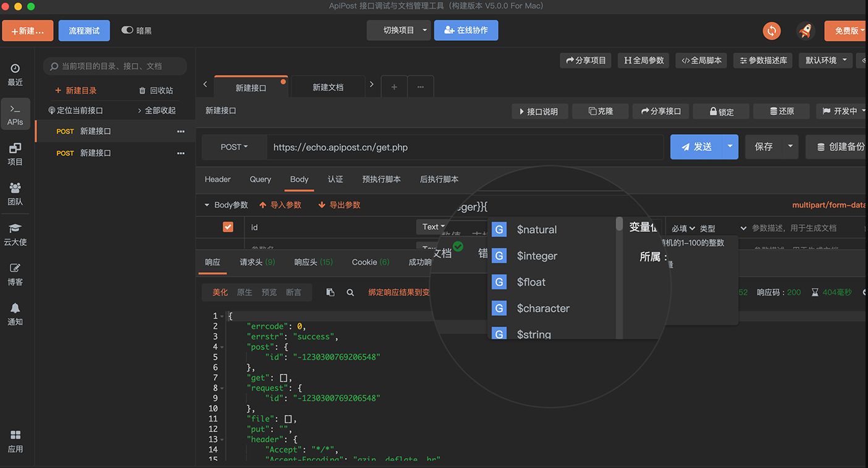Collapse the Body参数 section arrow
Viewport: 868px width, 468px height.
207,205
